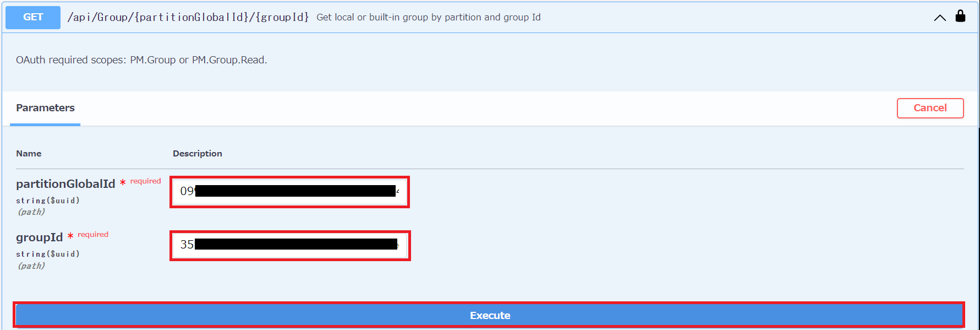Cancel the try-it-out mode
The image size is (980, 330).
930,108
